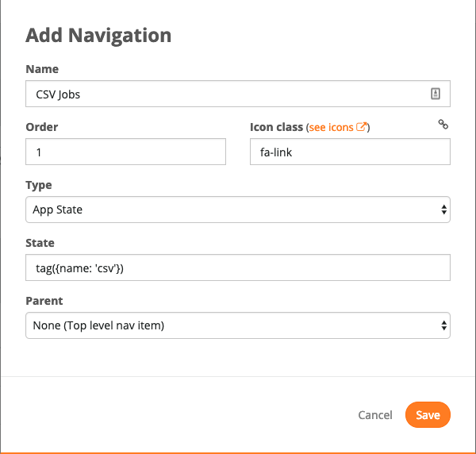
Task: Select the Icon class field with fa-link
Action: click(350, 152)
